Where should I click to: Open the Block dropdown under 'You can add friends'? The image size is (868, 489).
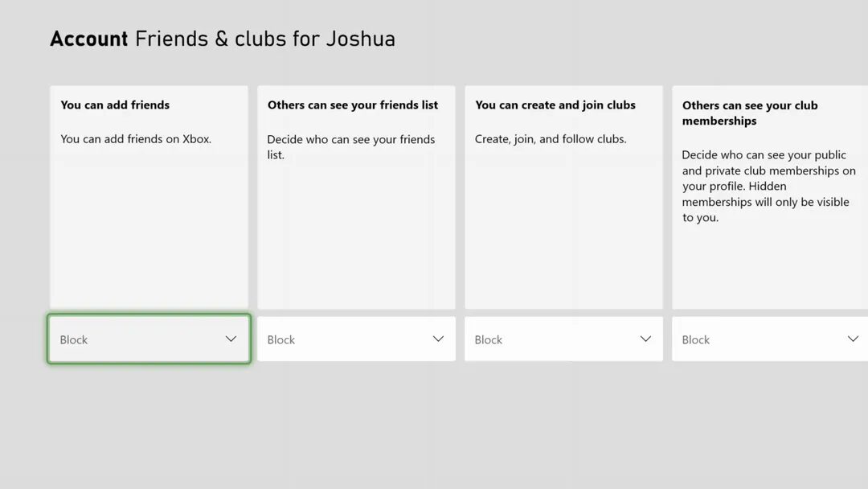click(x=149, y=339)
